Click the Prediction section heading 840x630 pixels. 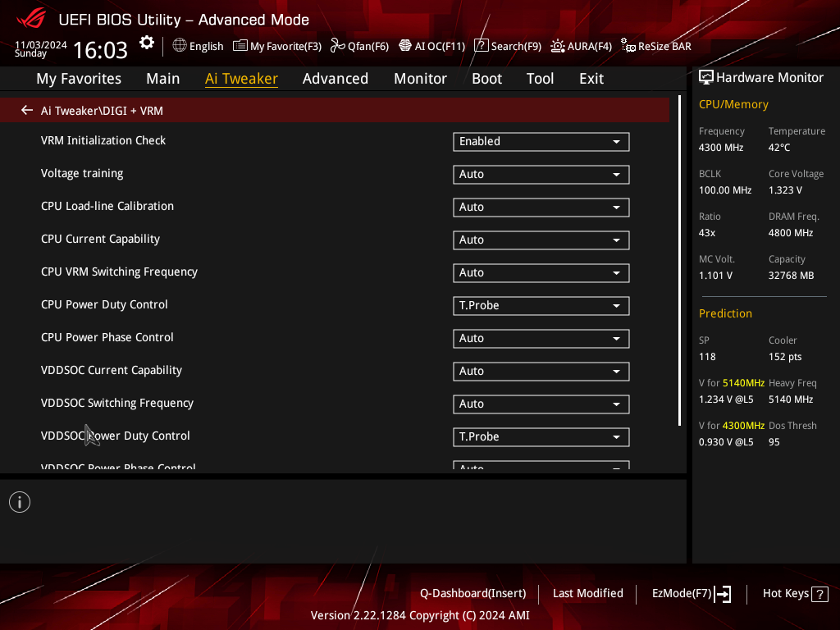[x=725, y=314]
